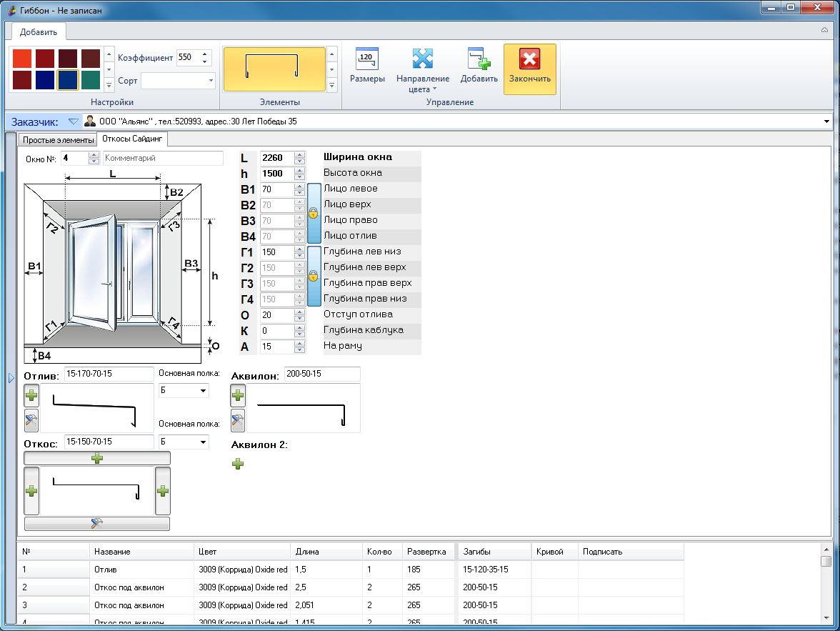Select the Отлив row in the table

click(x=351, y=570)
